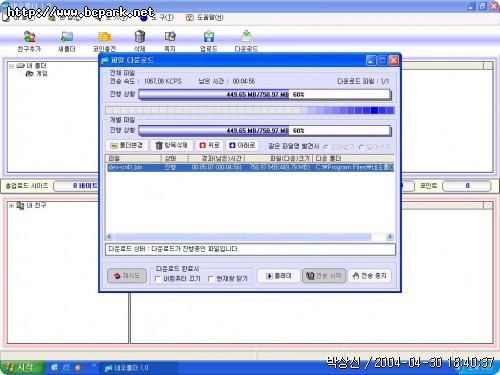
Task: Click the 전송 중지 stop transfer button
Action: (370, 276)
